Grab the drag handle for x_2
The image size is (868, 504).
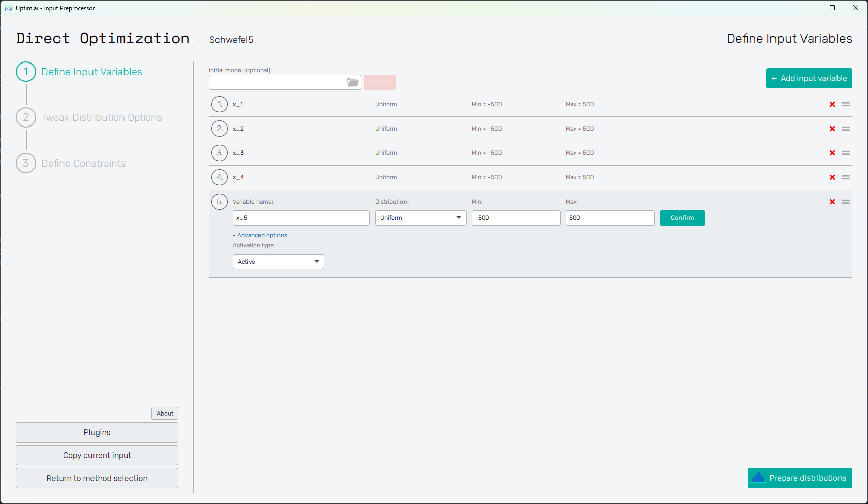point(846,129)
